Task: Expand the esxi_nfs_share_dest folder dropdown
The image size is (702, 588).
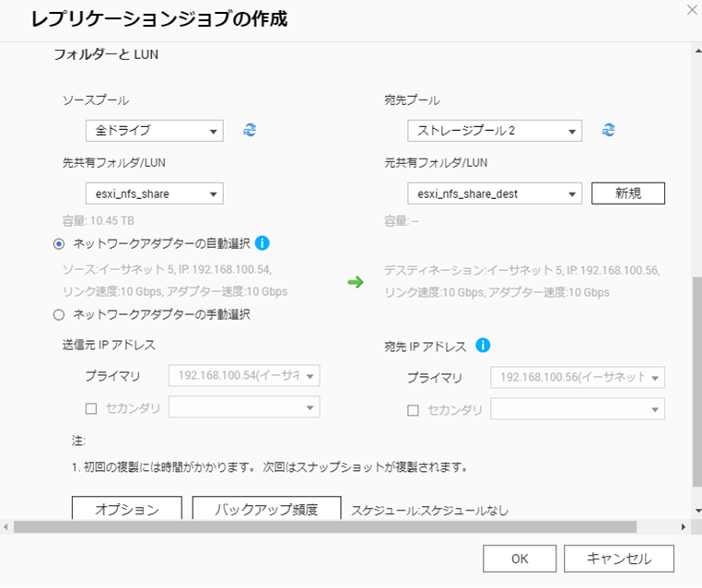Action: pyautogui.click(x=494, y=194)
